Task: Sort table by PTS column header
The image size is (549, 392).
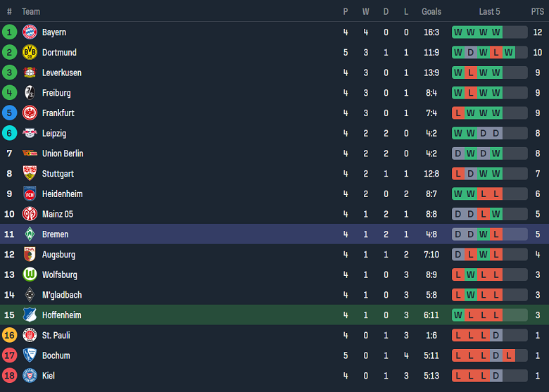Action: point(538,11)
